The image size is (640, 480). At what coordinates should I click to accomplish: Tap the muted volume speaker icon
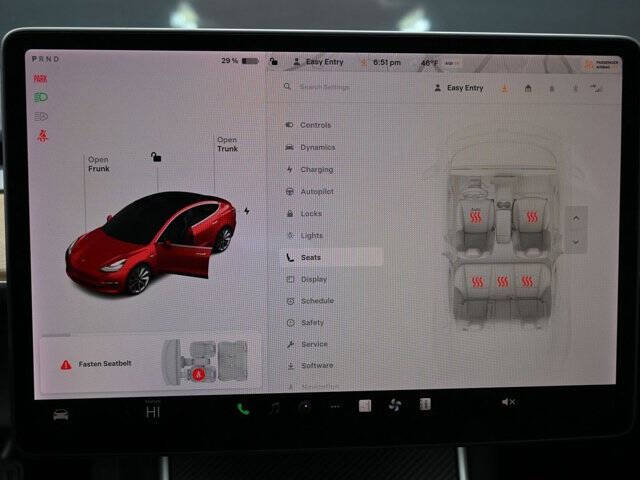[508, 402]
